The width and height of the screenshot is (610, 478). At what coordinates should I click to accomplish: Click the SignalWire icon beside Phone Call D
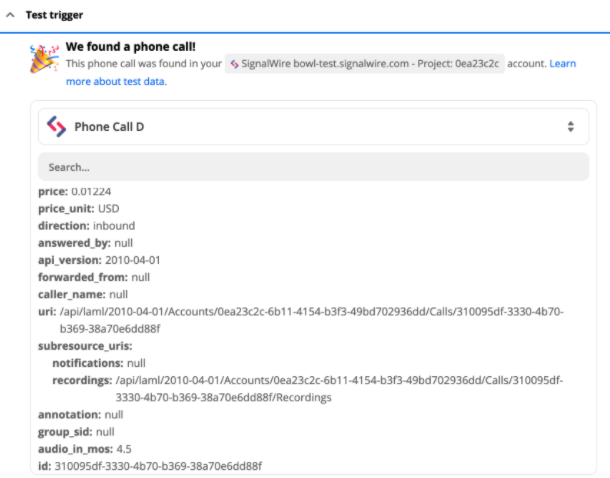pyautogui.click(x=57, y=127)
